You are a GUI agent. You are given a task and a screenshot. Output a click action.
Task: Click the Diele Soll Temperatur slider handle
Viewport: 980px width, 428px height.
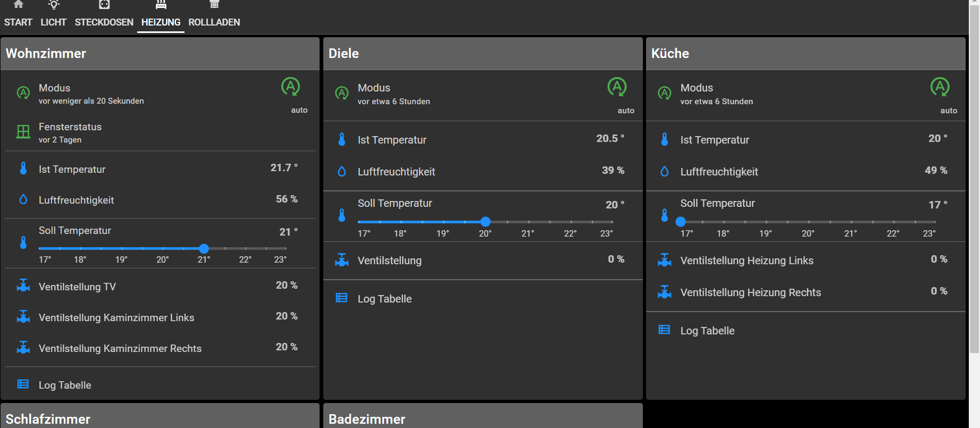[485, 222]
